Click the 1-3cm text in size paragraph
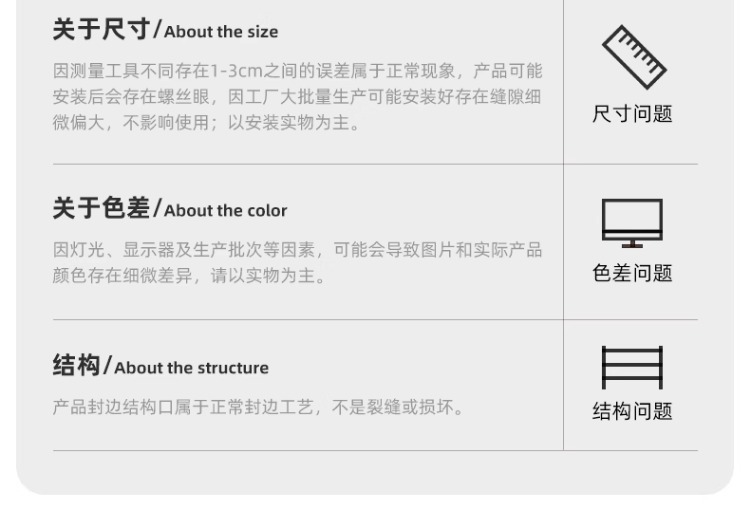 [236, 71]
